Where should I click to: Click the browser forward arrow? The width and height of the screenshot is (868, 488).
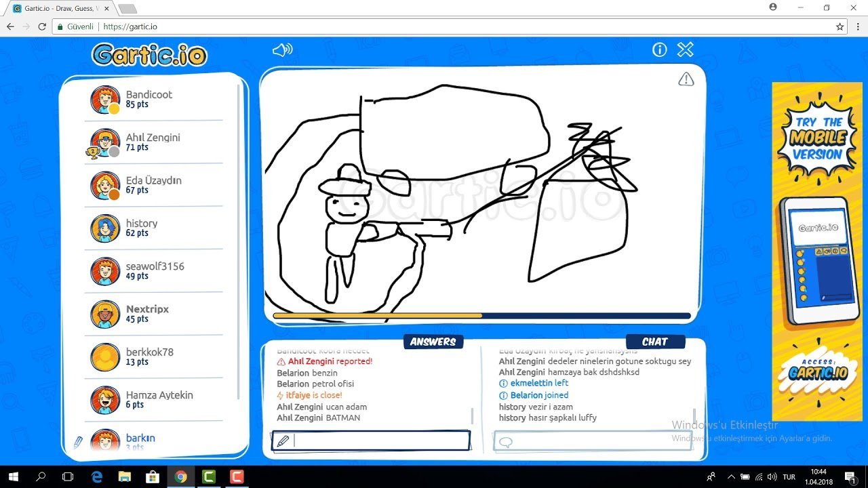26,26
